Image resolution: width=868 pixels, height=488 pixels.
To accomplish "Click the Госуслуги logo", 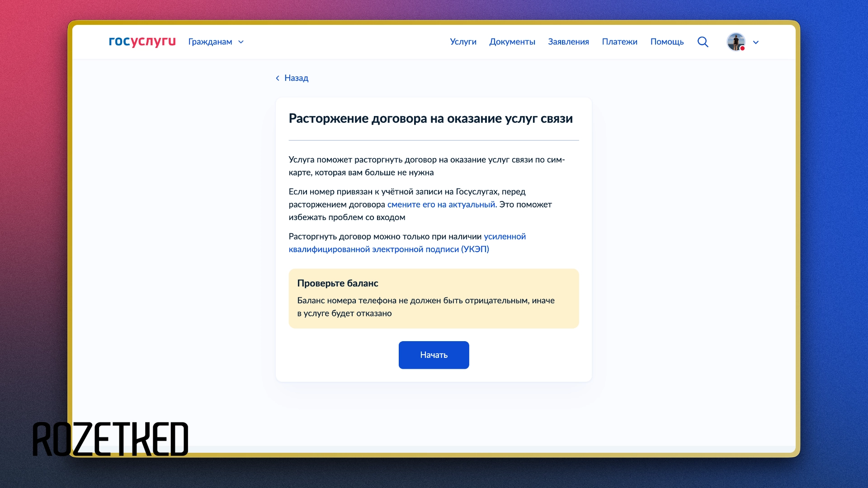I will (x=142, y=42).
